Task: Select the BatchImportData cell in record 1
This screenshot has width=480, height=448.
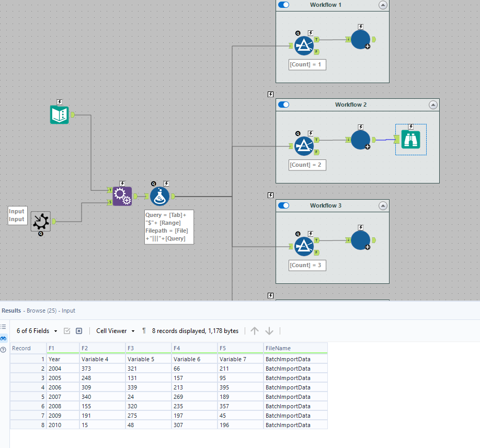Action: coord(295,359)
